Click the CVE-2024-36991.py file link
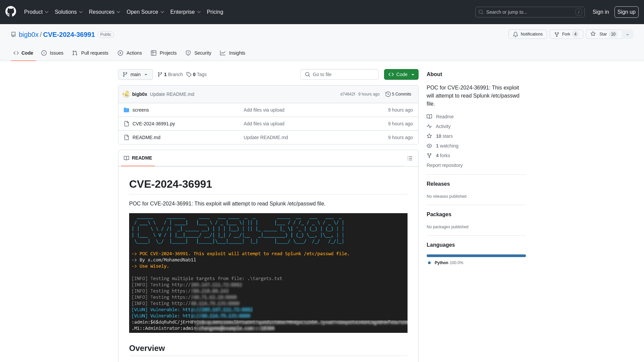The width and height of the screenshot is (644, 362). 154,123
